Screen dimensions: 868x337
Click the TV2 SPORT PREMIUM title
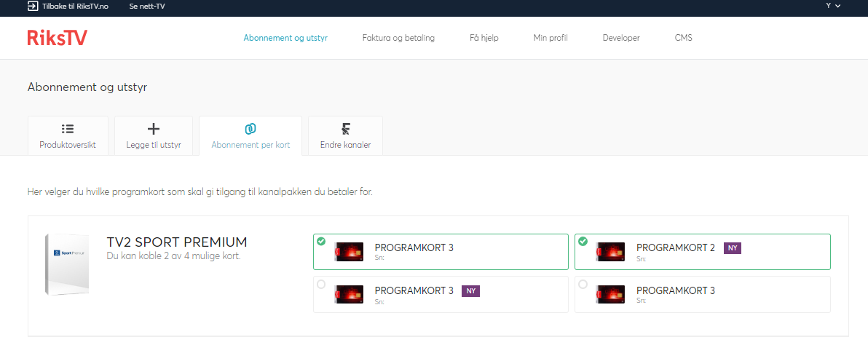pyautogui.click(x=177, y=242)
